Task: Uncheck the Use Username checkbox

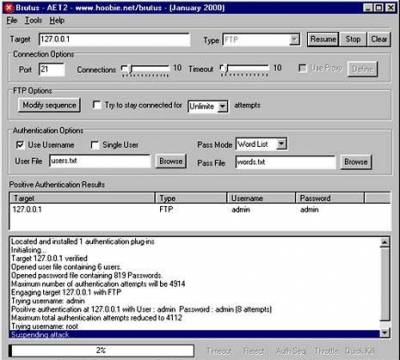Action: (20, 145)
